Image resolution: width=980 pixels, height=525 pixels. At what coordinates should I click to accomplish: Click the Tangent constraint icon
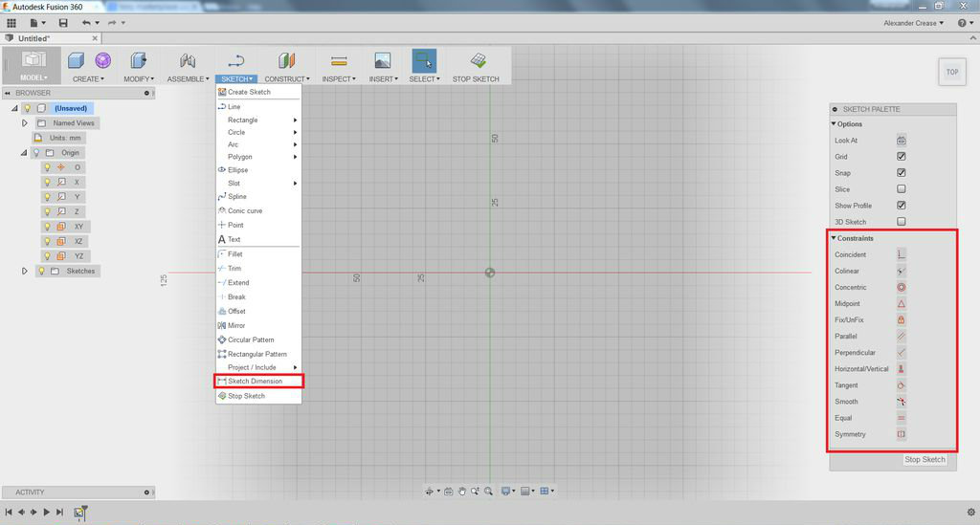tap(902, 385)
